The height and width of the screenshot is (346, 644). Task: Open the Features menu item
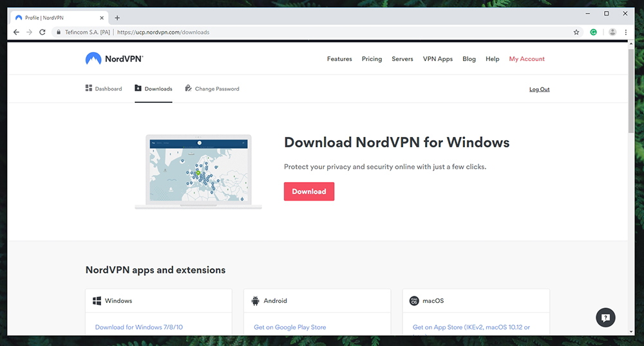coord(339,59)
